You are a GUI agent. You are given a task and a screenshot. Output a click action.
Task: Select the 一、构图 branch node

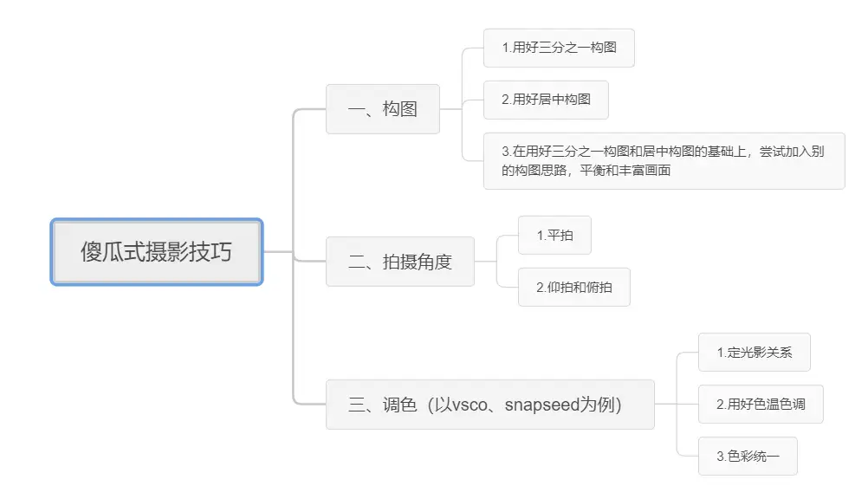tap(383, 109)
